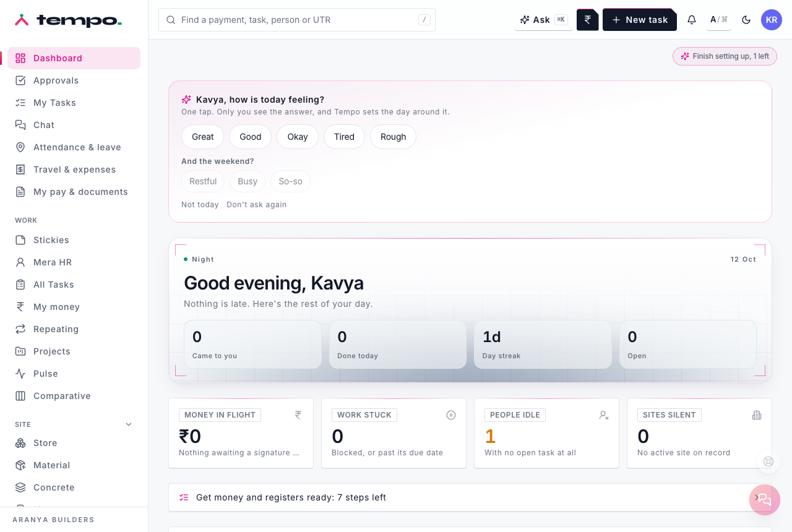Click the pause icon on Work Stuck card
Viewport: 792px width, 532px height.
tap(451, 415)
